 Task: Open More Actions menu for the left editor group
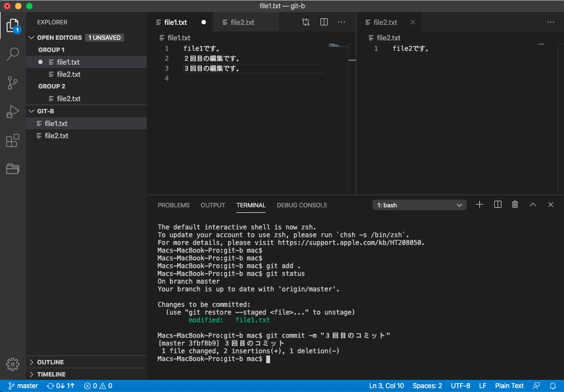341,22
